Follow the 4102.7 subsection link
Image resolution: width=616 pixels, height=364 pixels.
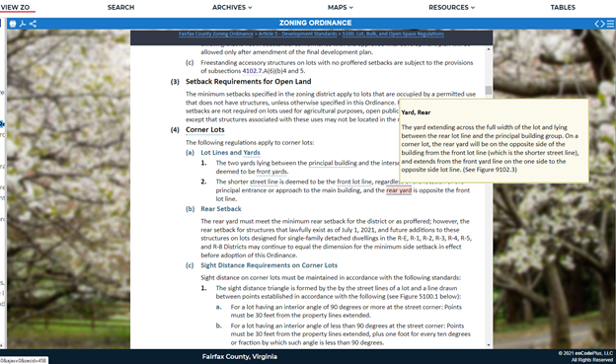click(x=252, y=71)
